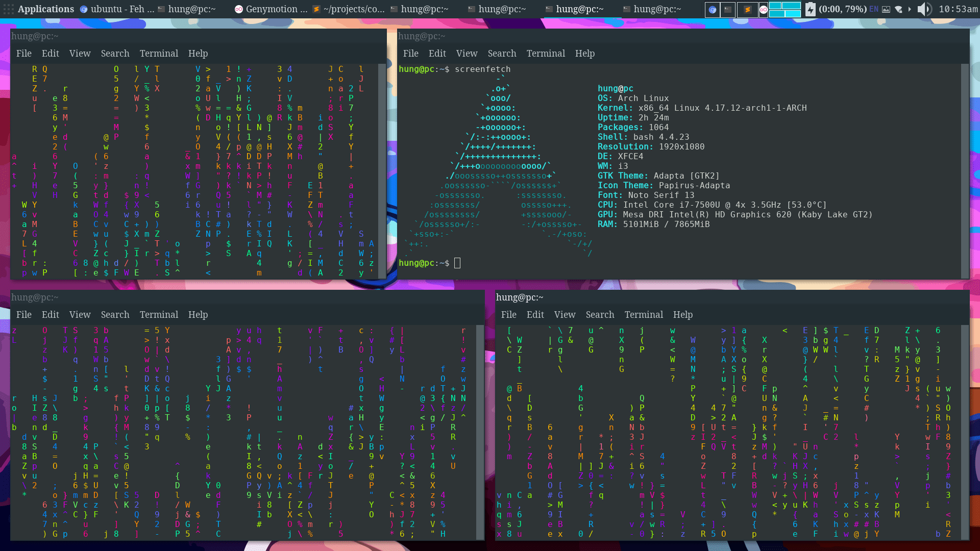
Task: Click the Wi-Fi network icon
Action: coord(899,9)
